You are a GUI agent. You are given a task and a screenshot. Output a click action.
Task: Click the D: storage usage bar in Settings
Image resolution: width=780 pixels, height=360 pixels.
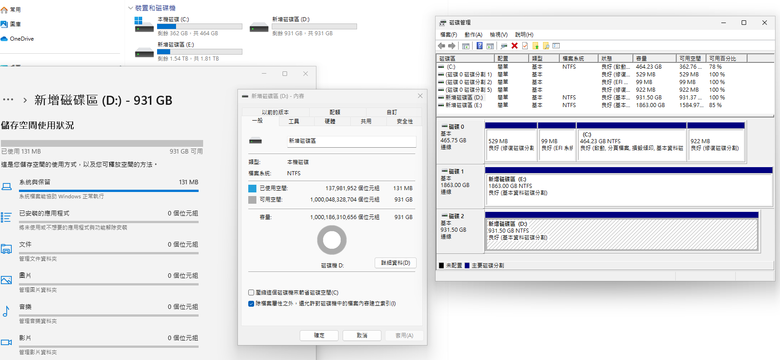(x=101, y=143)
